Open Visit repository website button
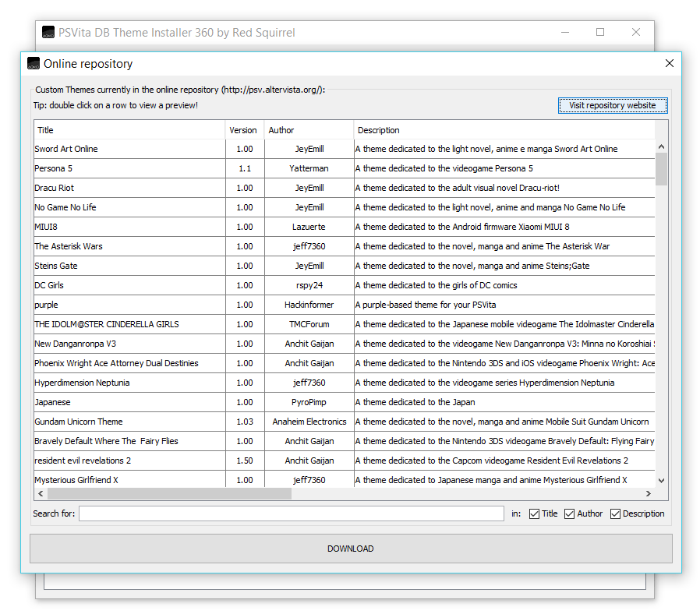Viewport: 700px width, 614px height. 612,106
